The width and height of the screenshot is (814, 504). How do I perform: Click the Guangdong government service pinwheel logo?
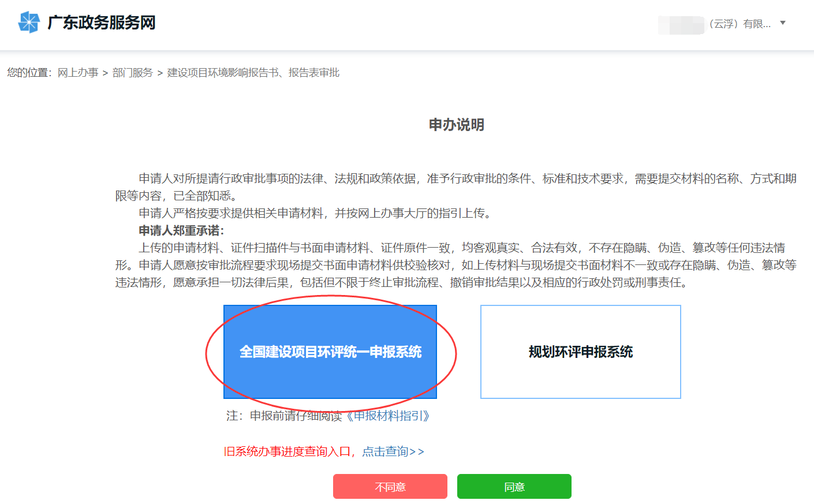coord(28,23)
